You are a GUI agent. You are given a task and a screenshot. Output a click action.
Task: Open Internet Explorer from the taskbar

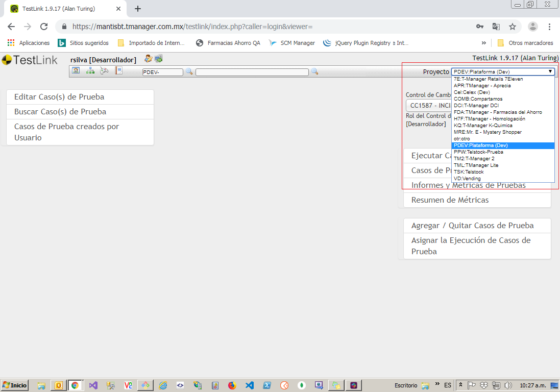tap(163, 385)
